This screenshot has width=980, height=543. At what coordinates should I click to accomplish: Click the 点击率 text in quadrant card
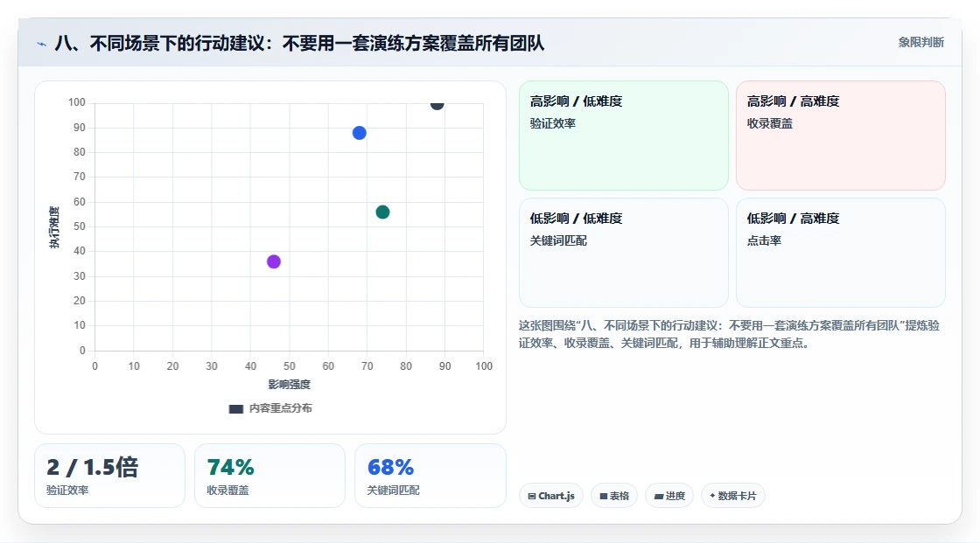[x=765, y=240]
